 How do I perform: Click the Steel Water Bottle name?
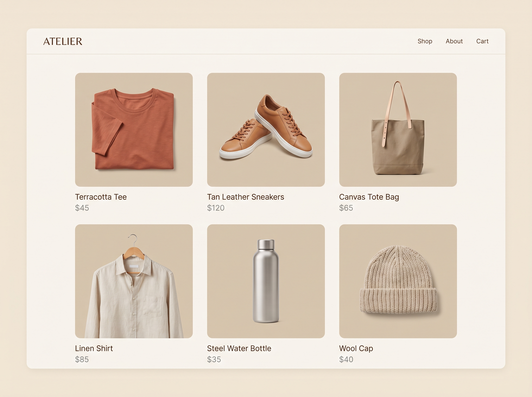(239, 348)
